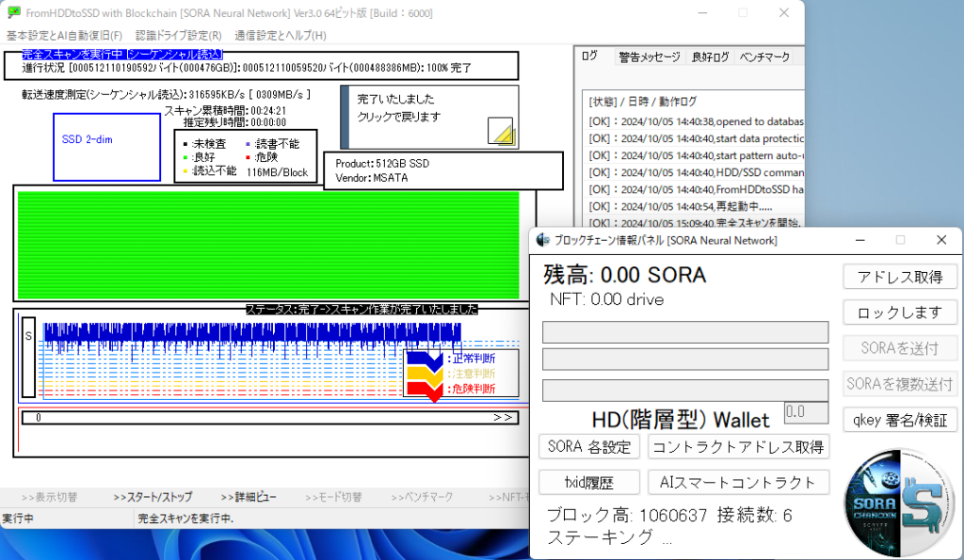Click the SORAを複数送付 button

pos(900,384)
